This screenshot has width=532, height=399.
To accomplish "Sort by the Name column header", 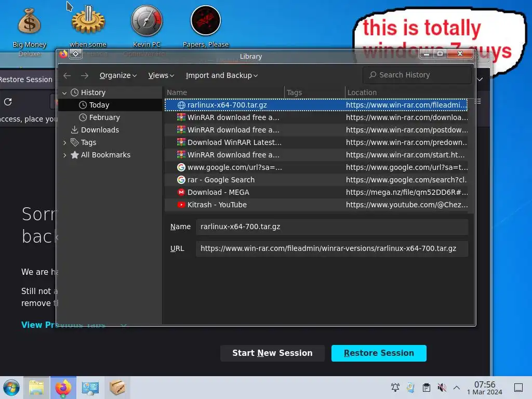I will tap(224, 92).
